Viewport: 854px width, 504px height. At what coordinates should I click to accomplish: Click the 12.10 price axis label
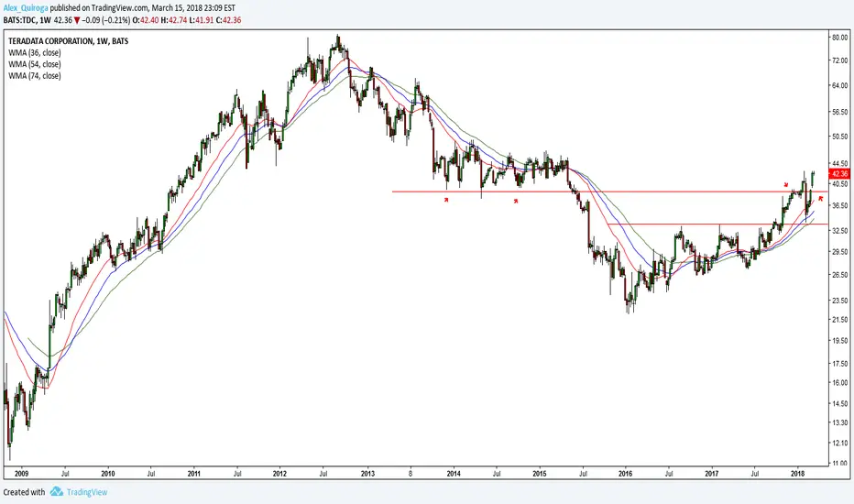[x=840, y=443]
